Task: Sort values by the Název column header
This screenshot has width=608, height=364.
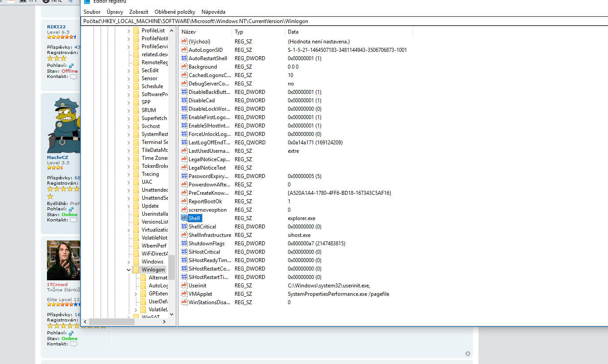Action: [205, 32]
